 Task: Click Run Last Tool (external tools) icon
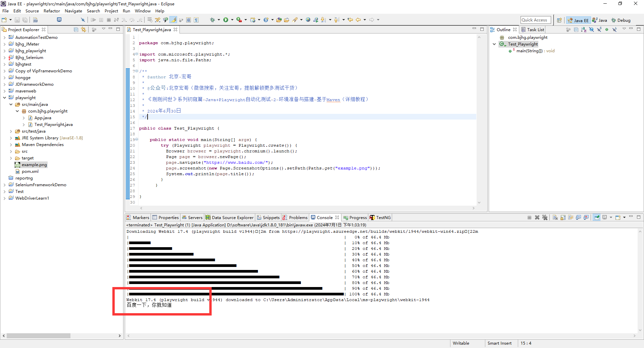tap(239, 20)
